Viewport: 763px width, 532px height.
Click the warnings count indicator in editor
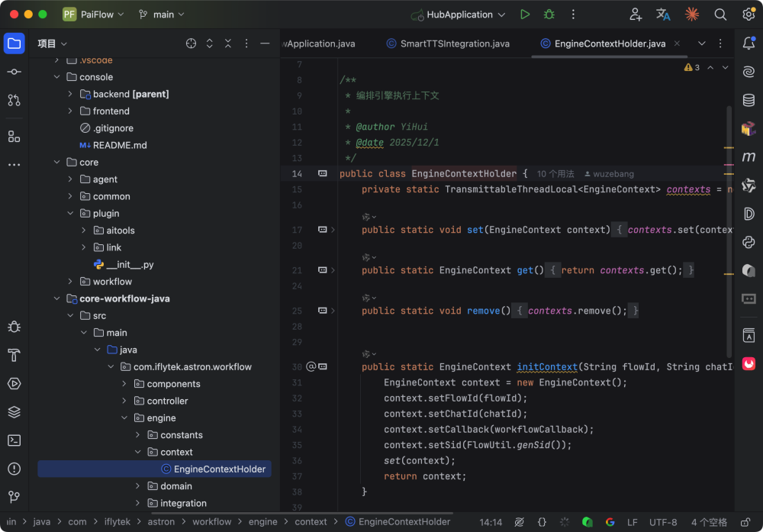click(x=692, y=67)
